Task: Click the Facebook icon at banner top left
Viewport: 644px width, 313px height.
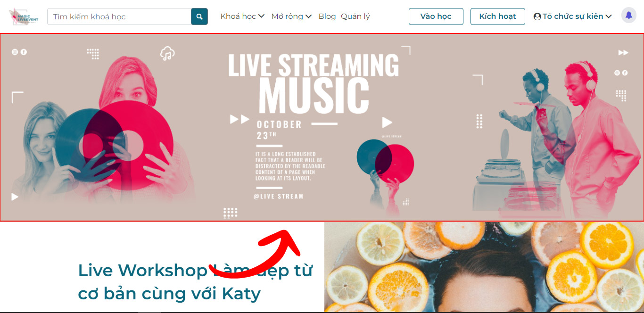Action: point(24,52)
